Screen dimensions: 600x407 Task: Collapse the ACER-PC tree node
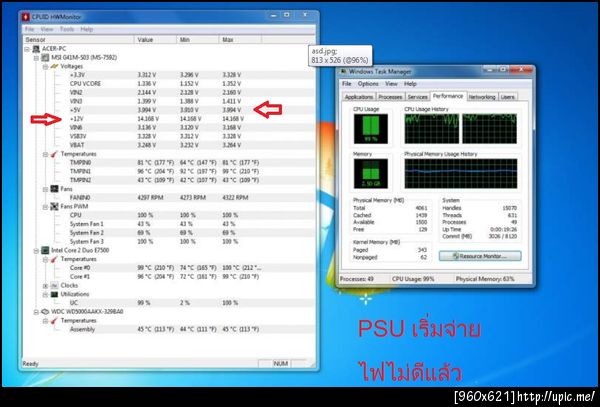pos(27,49)
